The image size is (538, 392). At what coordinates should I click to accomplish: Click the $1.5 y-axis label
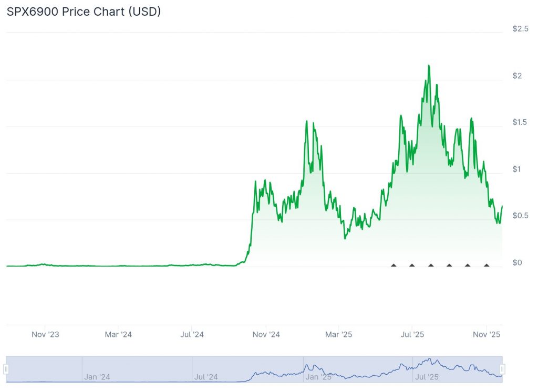(521, 122)
